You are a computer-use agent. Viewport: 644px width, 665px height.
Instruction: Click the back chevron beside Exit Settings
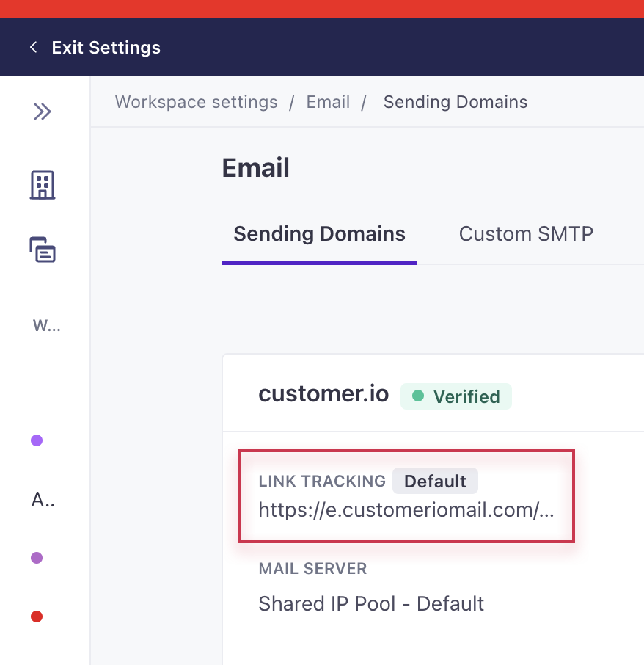pyautogui.click(x=33, y=48)
